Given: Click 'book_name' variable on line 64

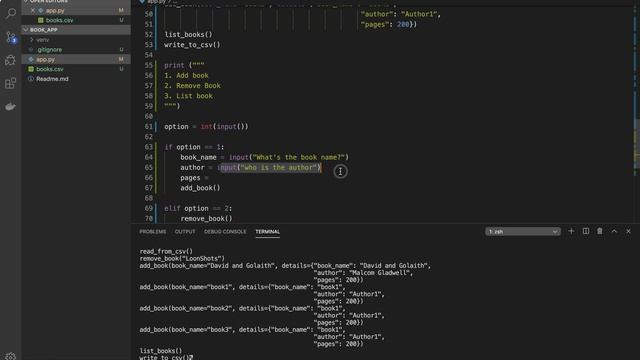Looking at the screenshot, I should click(198, 157).
